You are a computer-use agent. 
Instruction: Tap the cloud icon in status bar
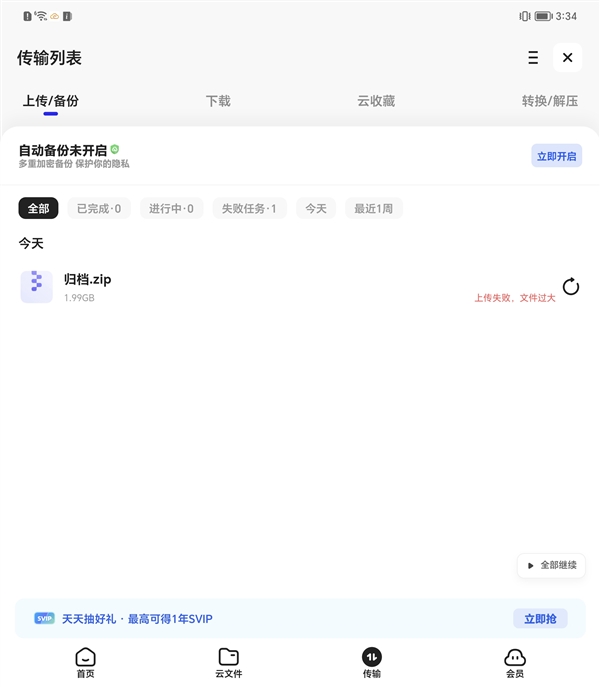[54, 16]
